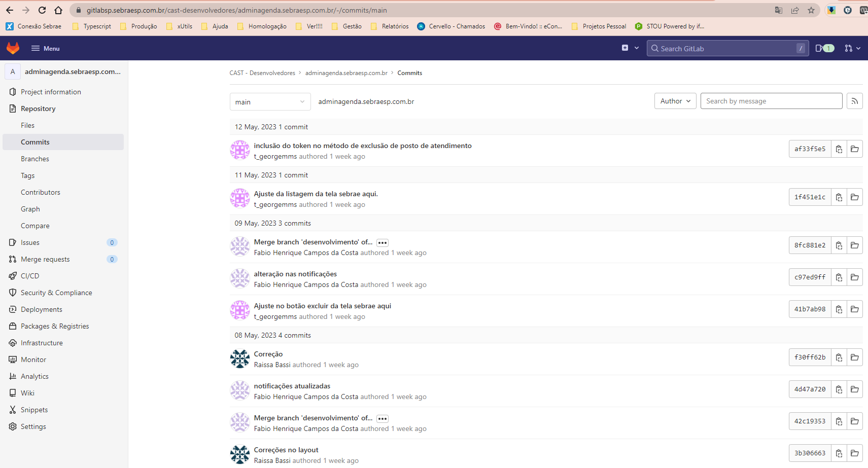Browse files at commit 3b306663
This screenshot has height=468, width=868.
coord(855,453)
